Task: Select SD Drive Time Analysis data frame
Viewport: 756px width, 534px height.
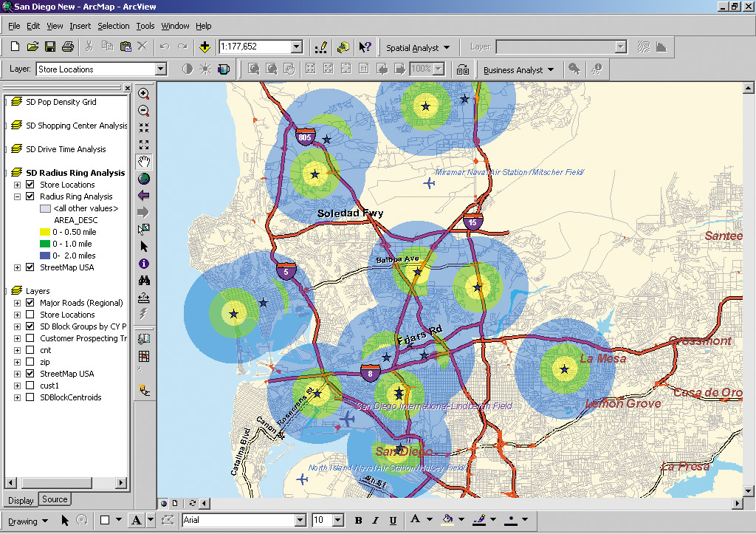Action: pyautogui.click(x=66, y=149)
